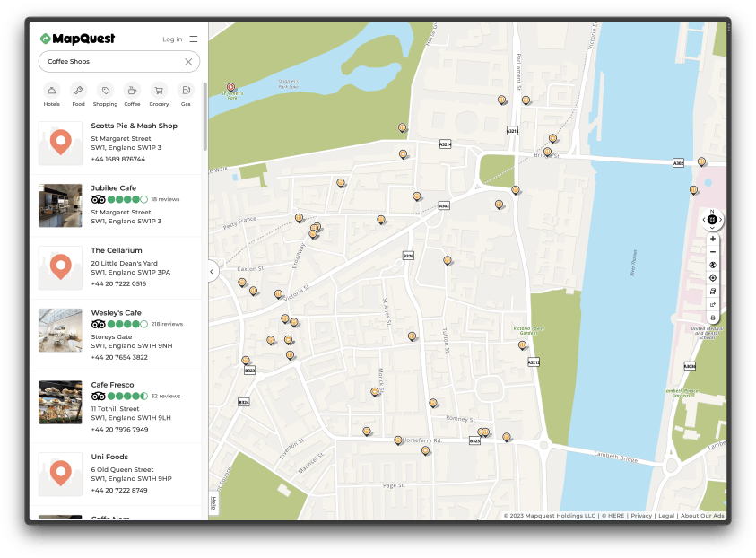756x558 pixels.
Task: Click the HERE attribution link
Action: [x=613, y=516]
